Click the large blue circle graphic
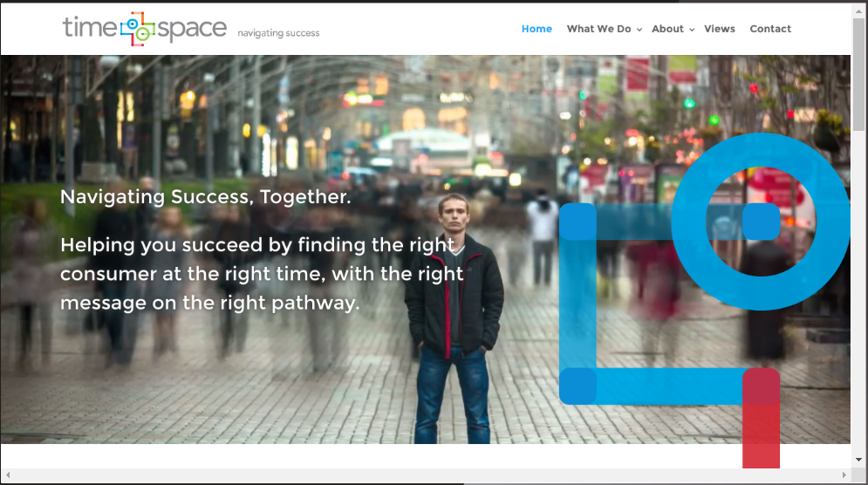This screenshot has width=868, height=485. pyautogui.click(x=762, y=222)
